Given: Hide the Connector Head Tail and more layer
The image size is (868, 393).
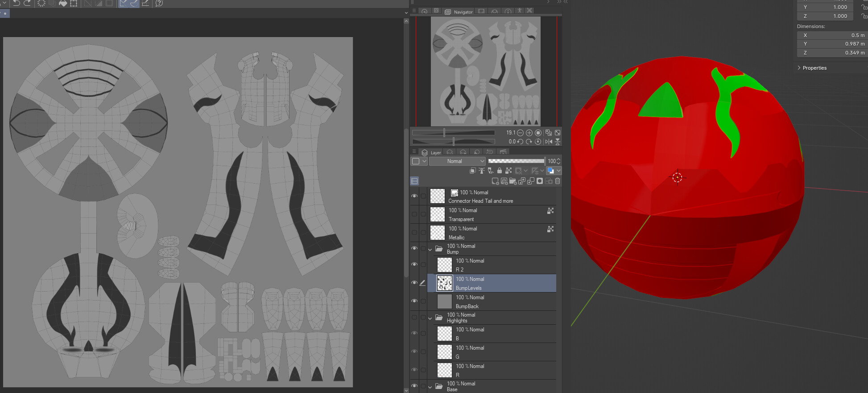Looking at the screenshot, I should [x=414, y=196].
